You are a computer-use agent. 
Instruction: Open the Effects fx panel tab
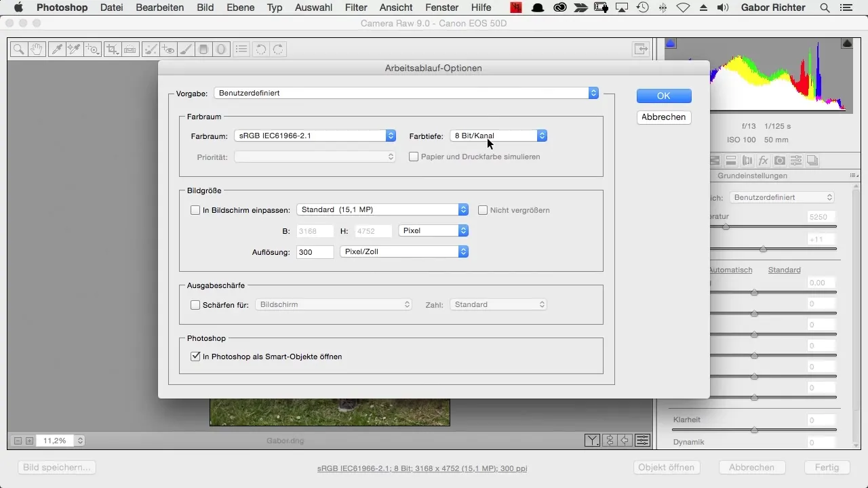(764, 161)
